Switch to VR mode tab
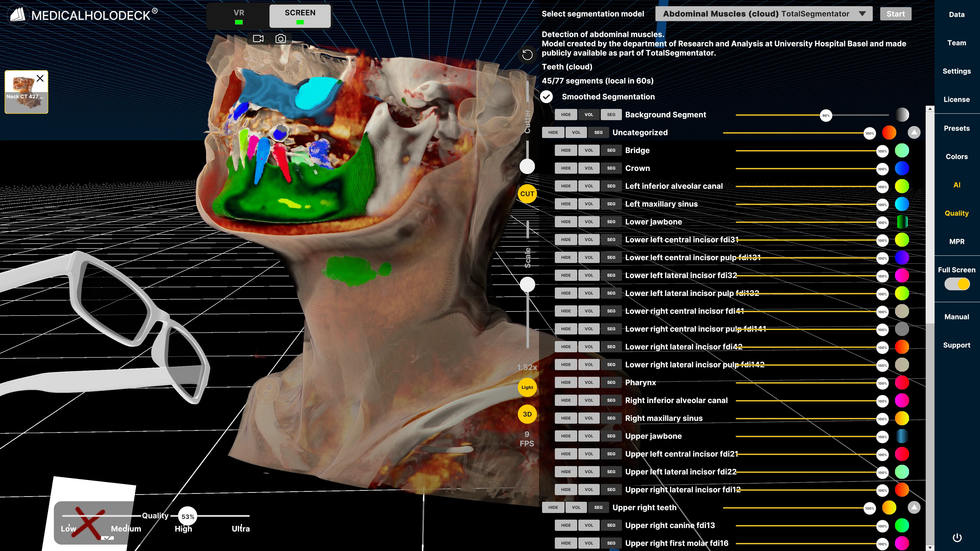The width and height of the screenshot is (980, 551). coord(239,16)
